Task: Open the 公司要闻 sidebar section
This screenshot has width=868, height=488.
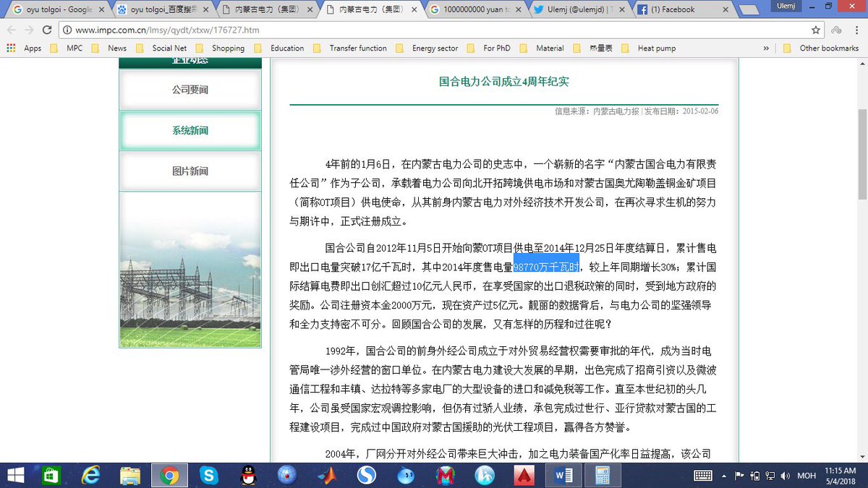Action: [x=190, y=90]
